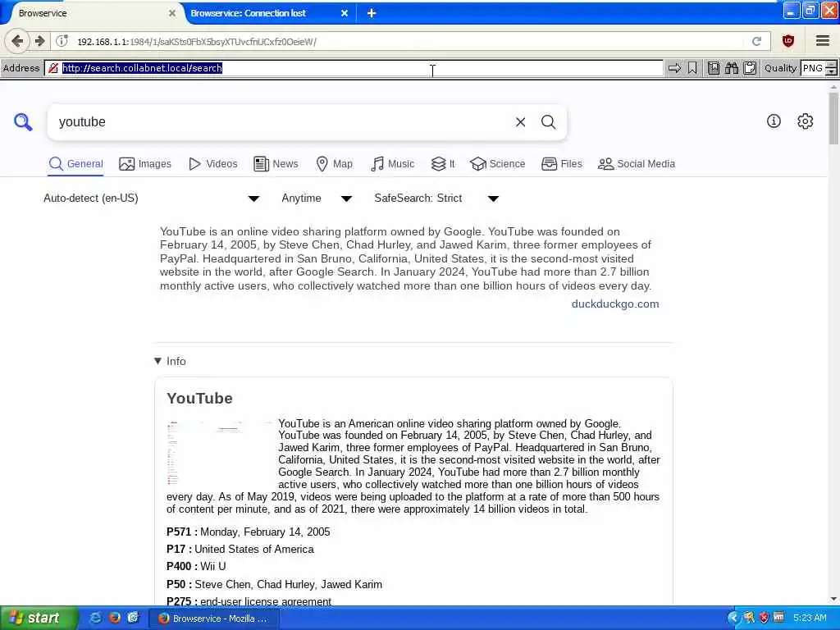Click the binoculars find icon
Viewport: 840px width, 630px height.
(732, 68)
